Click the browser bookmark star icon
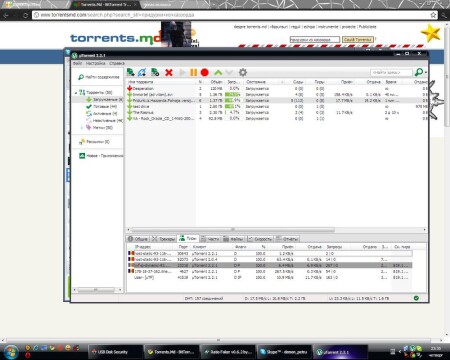The image size is (450, 360). [433, 15]
